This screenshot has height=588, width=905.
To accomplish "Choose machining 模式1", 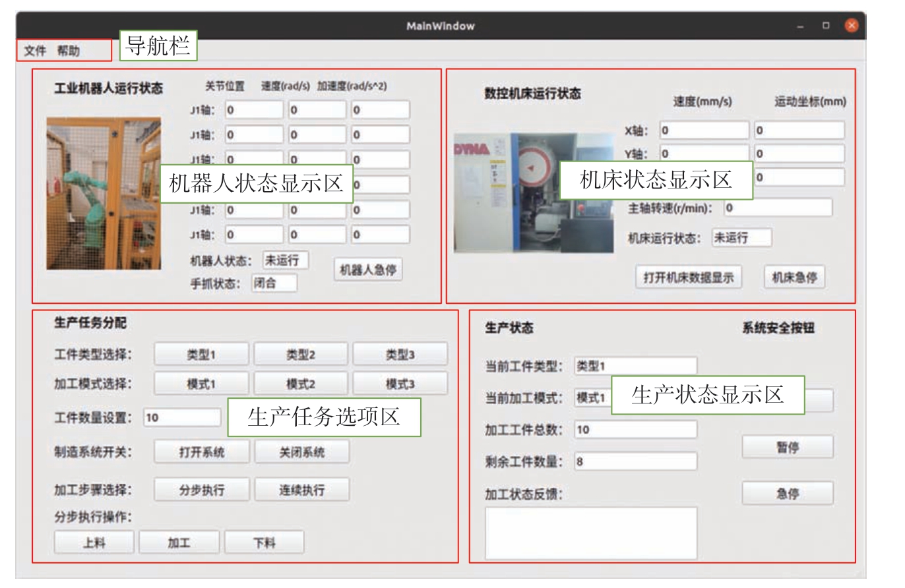I will pyautogui.click(x=202, y=384).
